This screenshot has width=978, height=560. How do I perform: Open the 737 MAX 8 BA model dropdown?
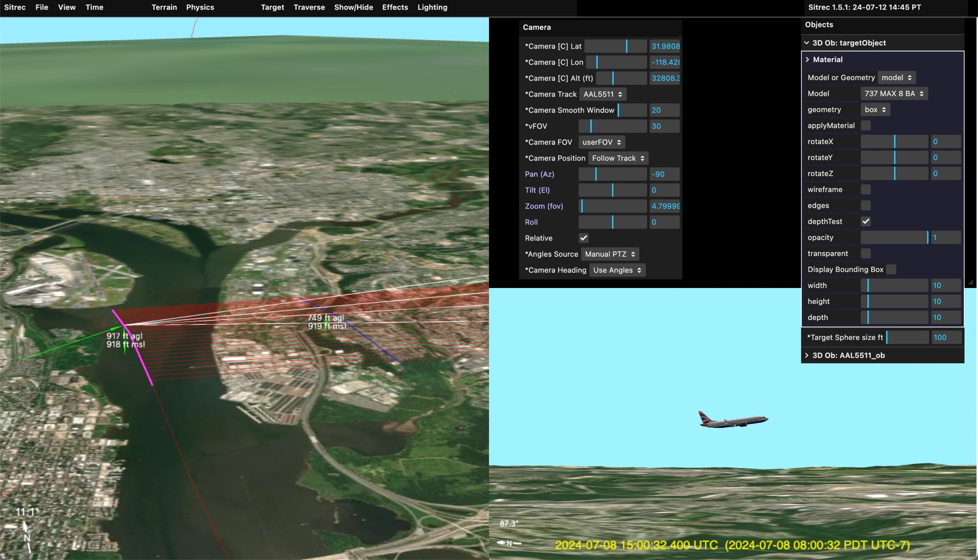893,93
